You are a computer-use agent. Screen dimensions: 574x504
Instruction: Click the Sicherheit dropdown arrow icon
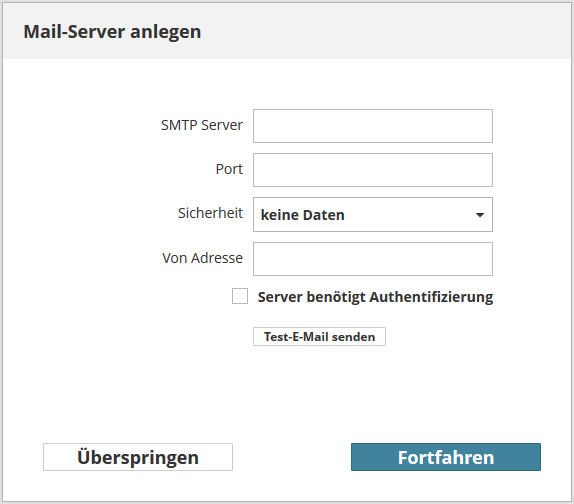480,215
